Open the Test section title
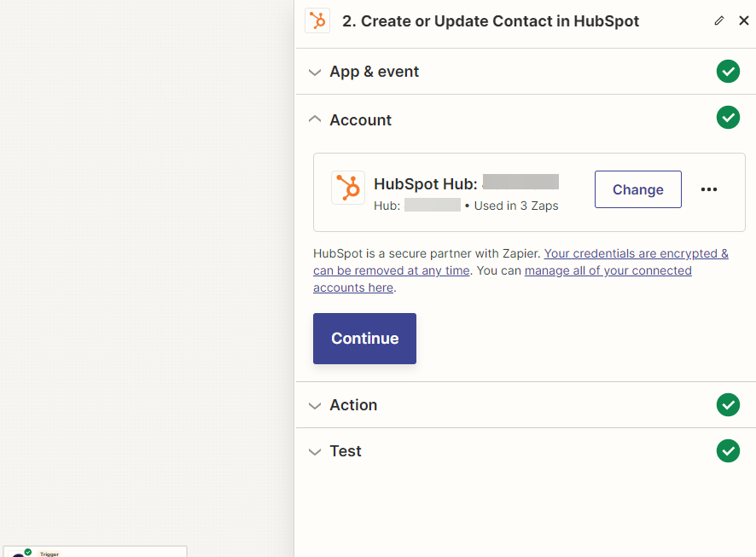 pos(346,451)
